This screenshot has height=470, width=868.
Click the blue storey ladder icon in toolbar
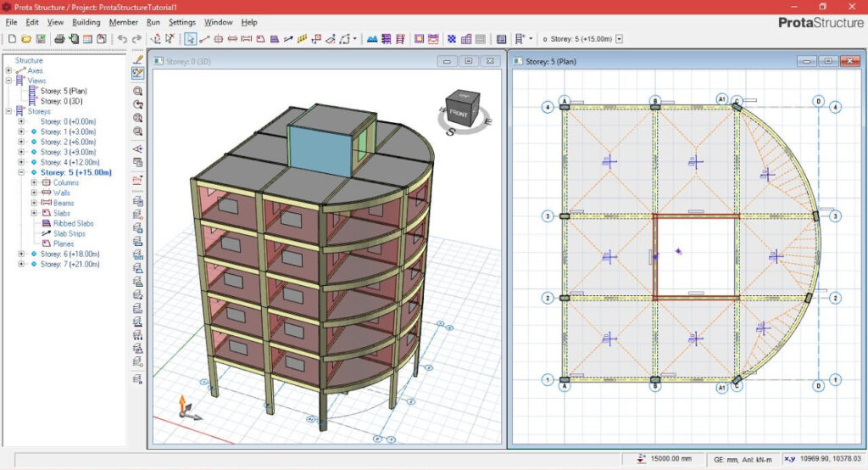tap(520, 39)
